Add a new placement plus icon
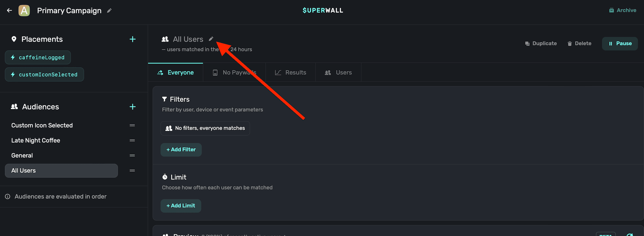 132,39
